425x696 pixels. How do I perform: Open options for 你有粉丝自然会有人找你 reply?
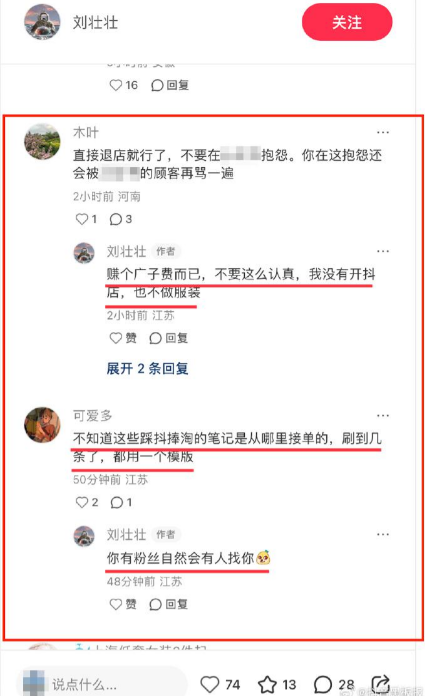pos(383,534)
